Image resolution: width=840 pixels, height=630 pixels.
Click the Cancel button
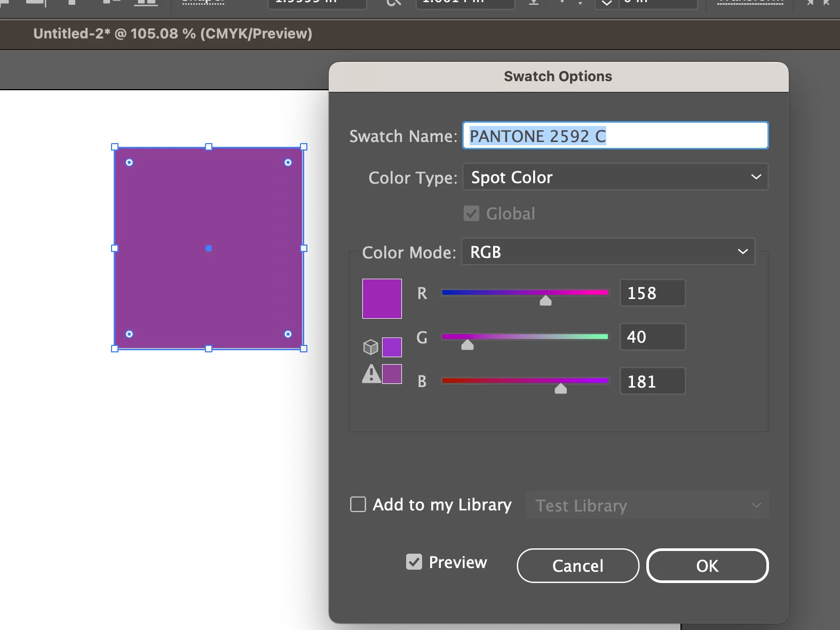[578, 565]
